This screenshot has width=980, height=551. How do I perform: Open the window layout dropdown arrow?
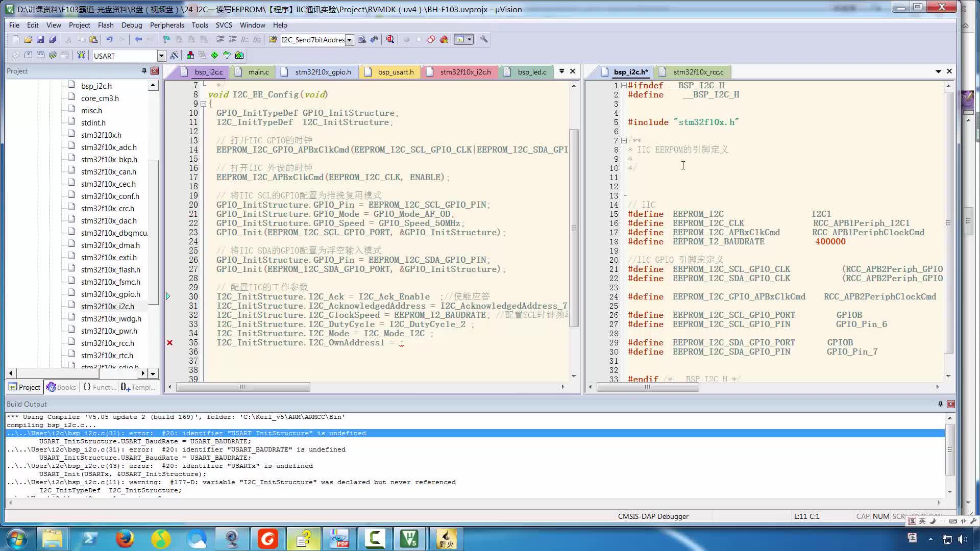pyautogui.click(x=470, y=39)
